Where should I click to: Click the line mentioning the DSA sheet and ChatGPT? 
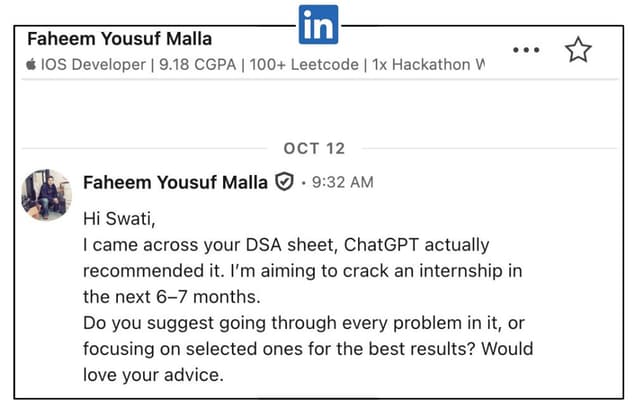286,245
